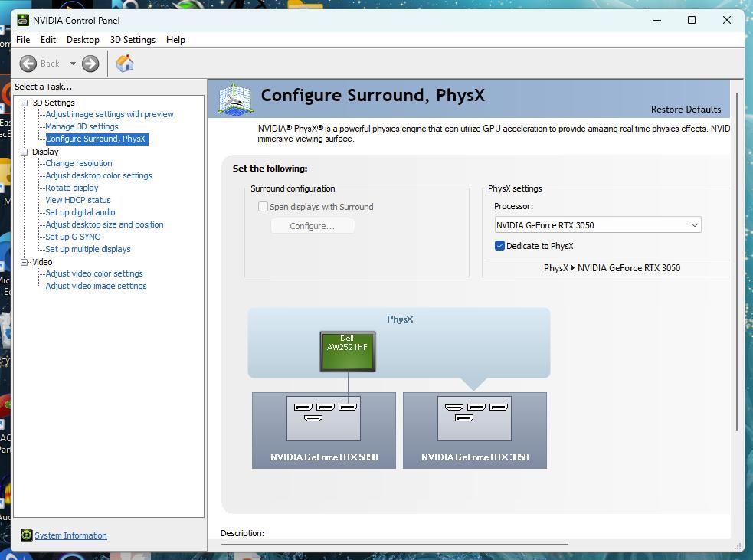Click the System Information icon
This screenshot has width=753, height=560.
(x=26, y=535)
